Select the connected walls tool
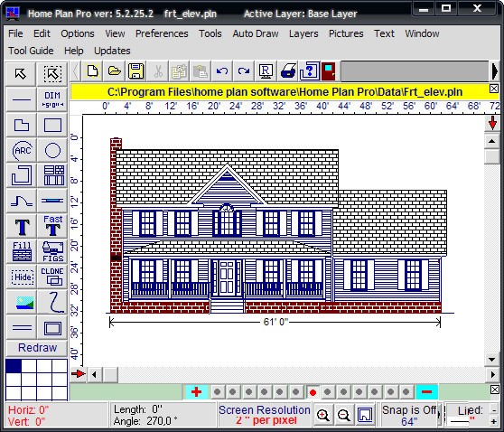 (x=21, y=175)
